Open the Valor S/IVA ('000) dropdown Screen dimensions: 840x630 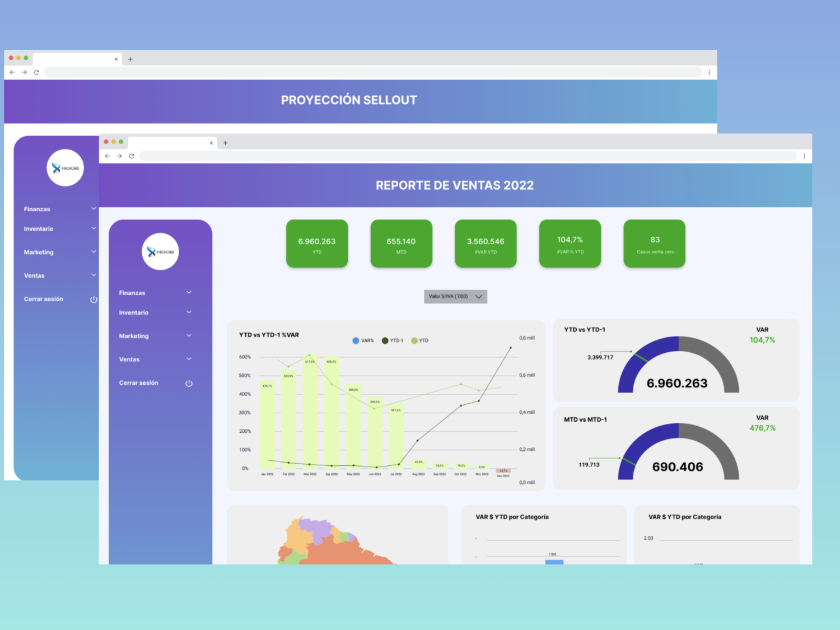pos(455,296)
